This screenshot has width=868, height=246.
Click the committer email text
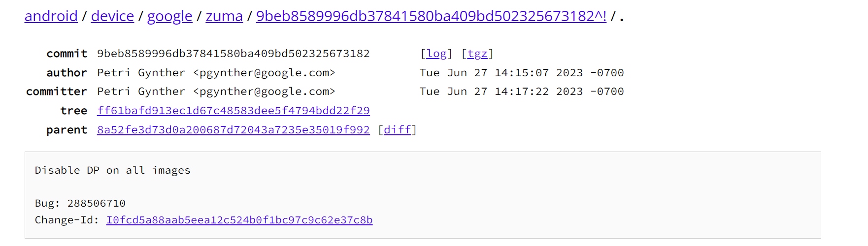[265, 92]
